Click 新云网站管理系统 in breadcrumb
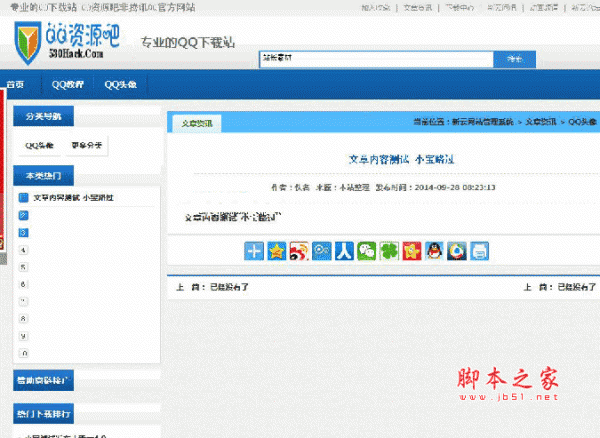The image size is (600, 438). click(x=483, y=122)
